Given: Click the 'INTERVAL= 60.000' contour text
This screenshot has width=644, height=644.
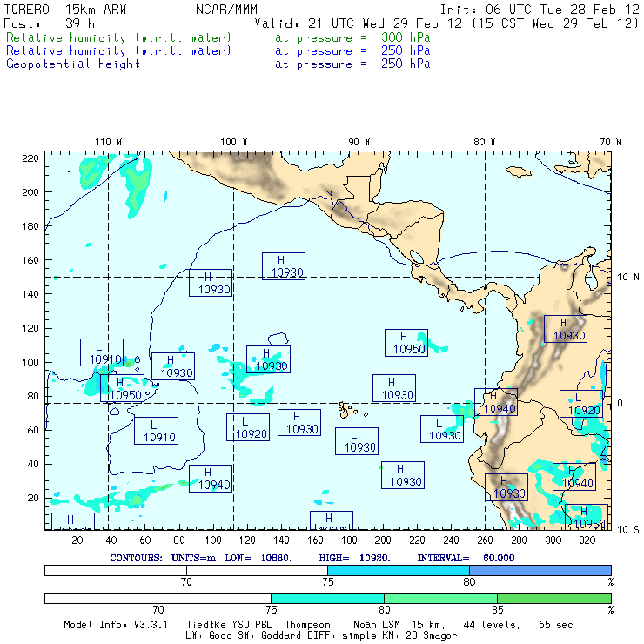Looking at the screenshot, I should 466,558.
